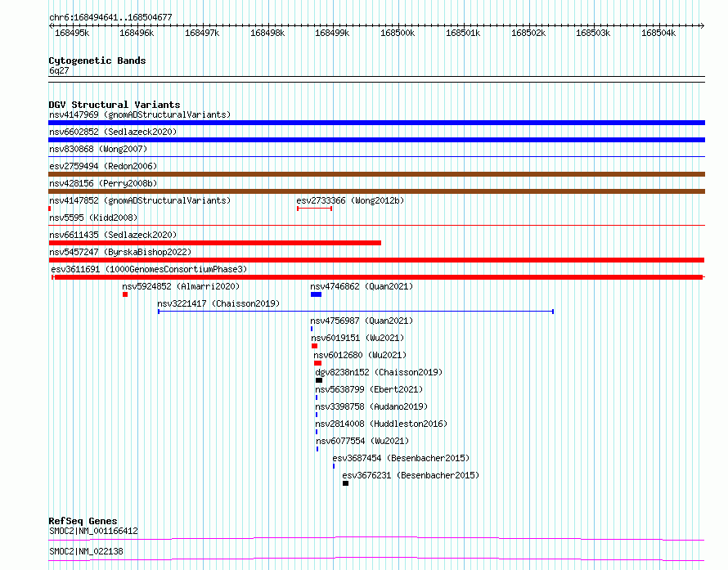This screenshot has height=570, width=728.
Task: Open the nsv428156 (Perry2008b) variant
Action: coord(103,183)
